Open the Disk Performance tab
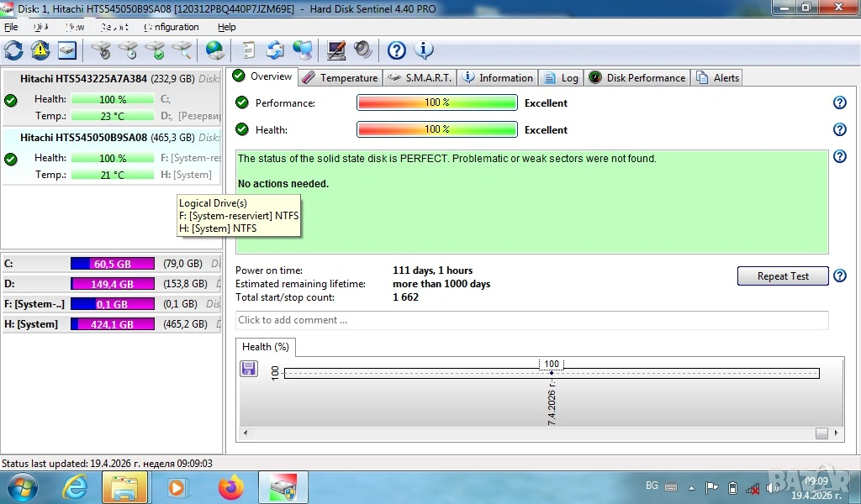861x504 pixels. pos(637,78)
